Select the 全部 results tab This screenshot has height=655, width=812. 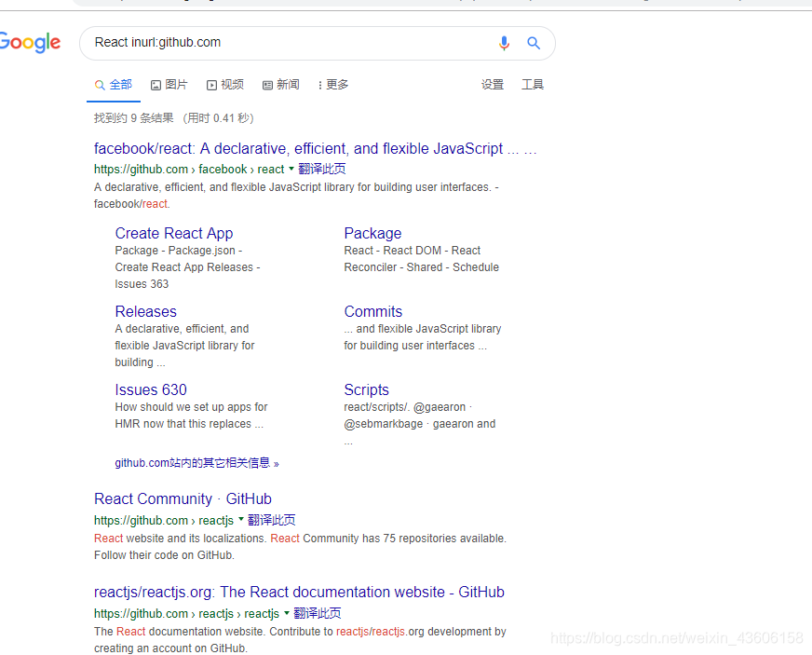click(114, 85)
